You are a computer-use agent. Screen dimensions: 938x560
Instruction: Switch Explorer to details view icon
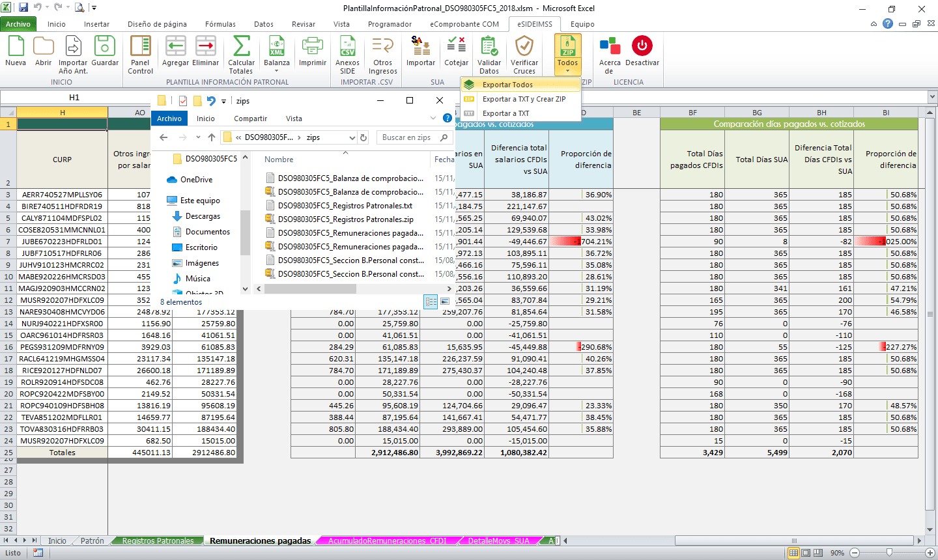click(x=431, y=301)
